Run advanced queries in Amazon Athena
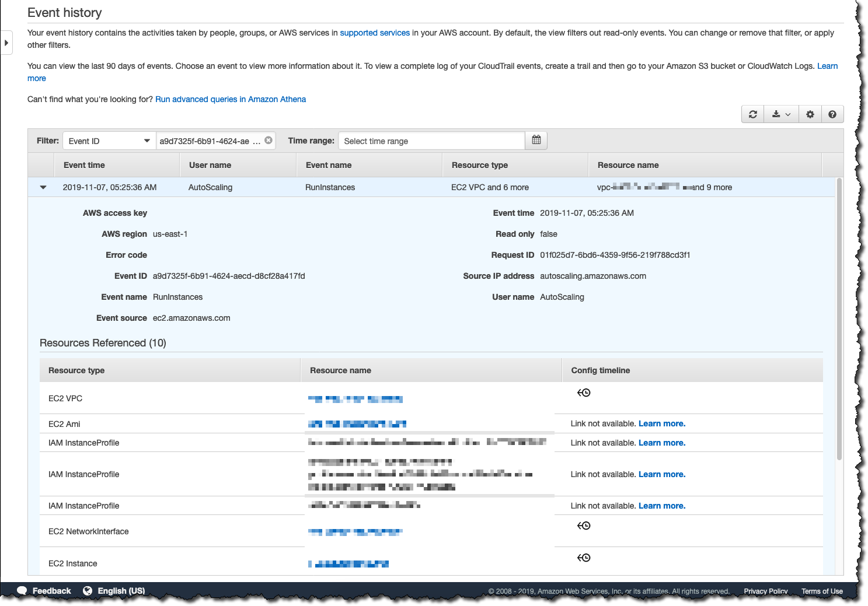Screen dimensions: 868x606 [x=231, y=99]
